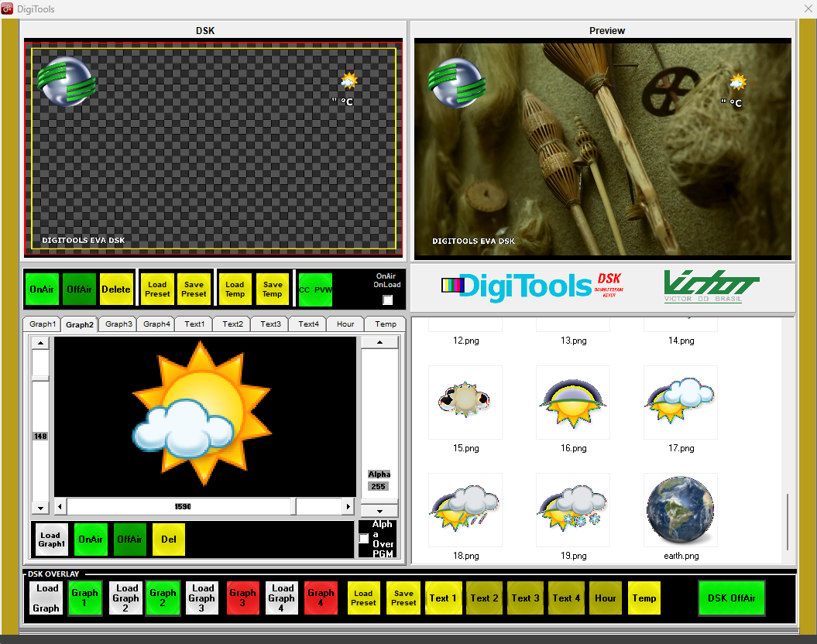
Task: Click the weather icon in DSK view
Action: (x=348, y=80)
